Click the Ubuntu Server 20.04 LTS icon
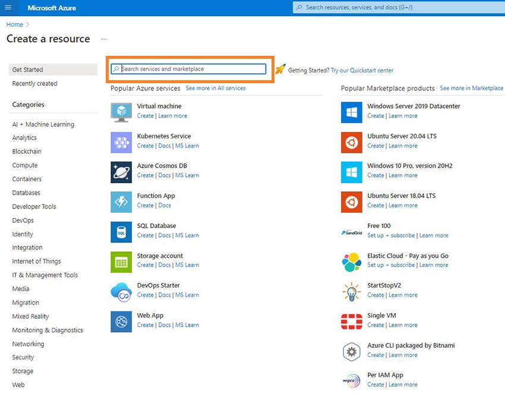The width and height of the screenshot is (505, 420). point(352,142)
